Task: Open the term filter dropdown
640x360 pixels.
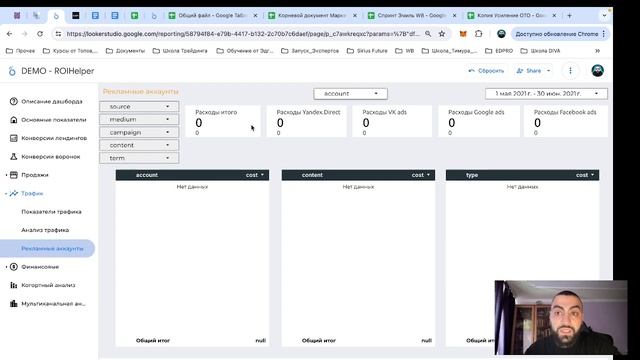Action: click(x=139, y=158)
